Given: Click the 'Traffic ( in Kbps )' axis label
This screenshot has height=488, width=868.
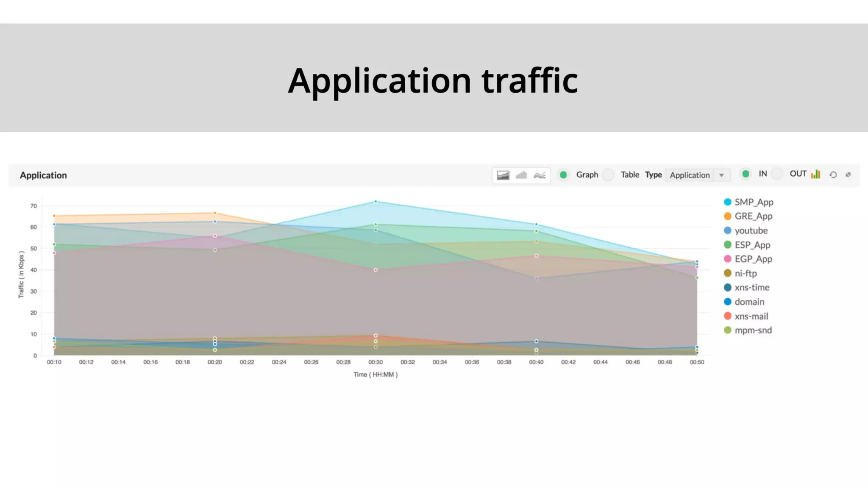Looking at the screenshot, I should (x=21, y=274).
